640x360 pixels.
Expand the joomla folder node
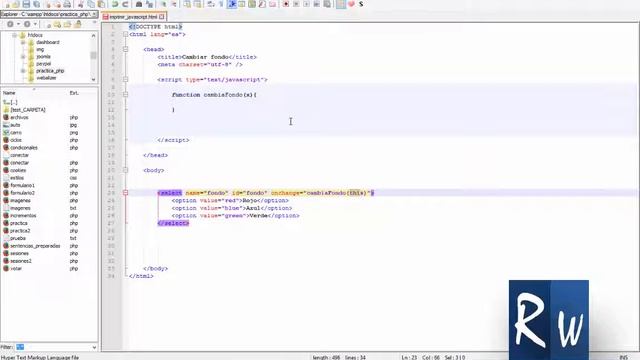pos(23,57)
